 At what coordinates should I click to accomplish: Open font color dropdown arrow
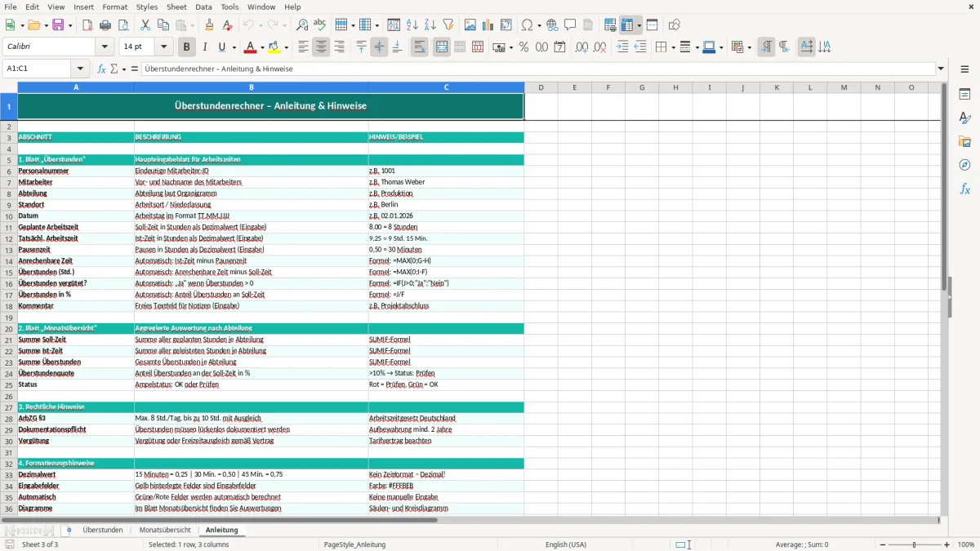click(264, 47)
